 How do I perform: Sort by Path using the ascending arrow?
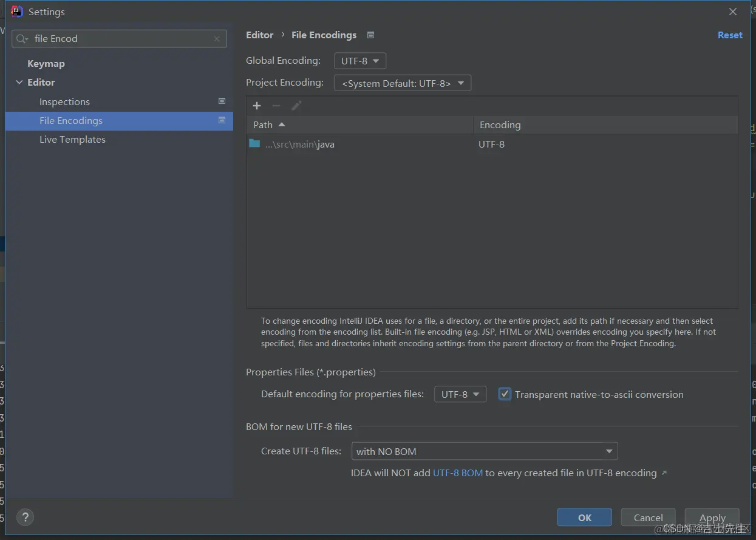coord(281,125)
